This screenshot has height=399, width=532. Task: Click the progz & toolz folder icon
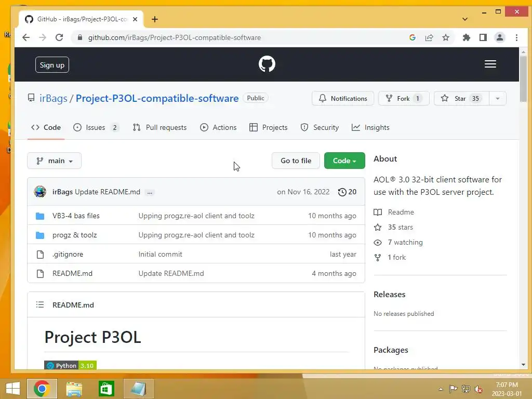(x=40, y=235)
